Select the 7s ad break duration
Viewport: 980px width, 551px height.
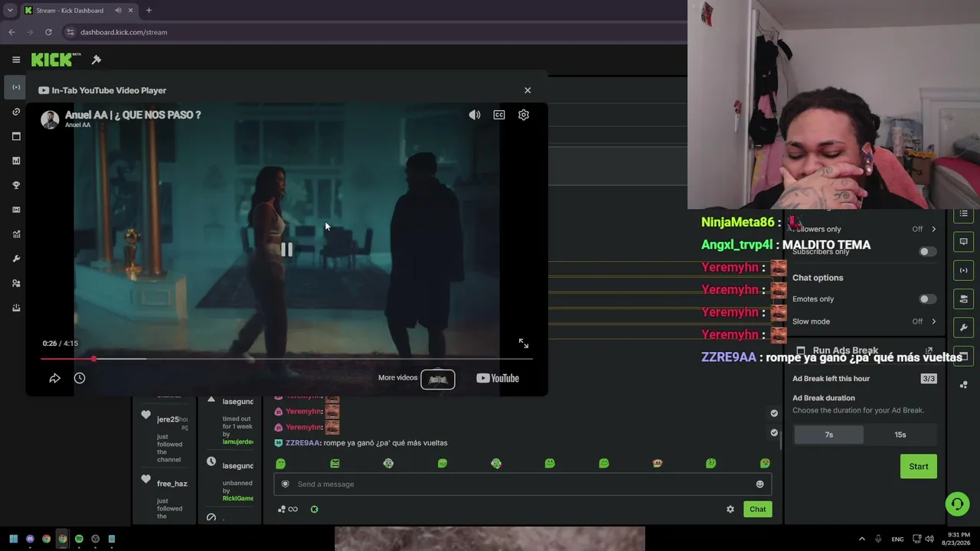828,435
